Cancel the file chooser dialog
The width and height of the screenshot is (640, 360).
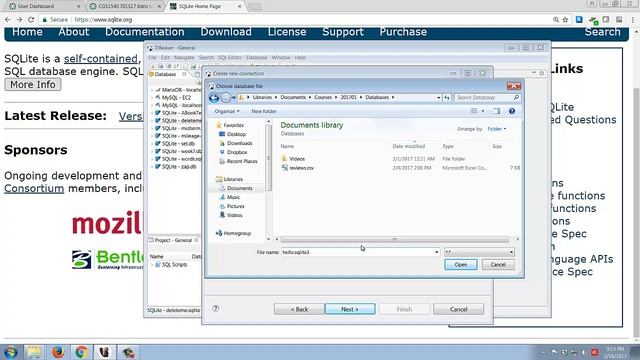click(498, 264)
